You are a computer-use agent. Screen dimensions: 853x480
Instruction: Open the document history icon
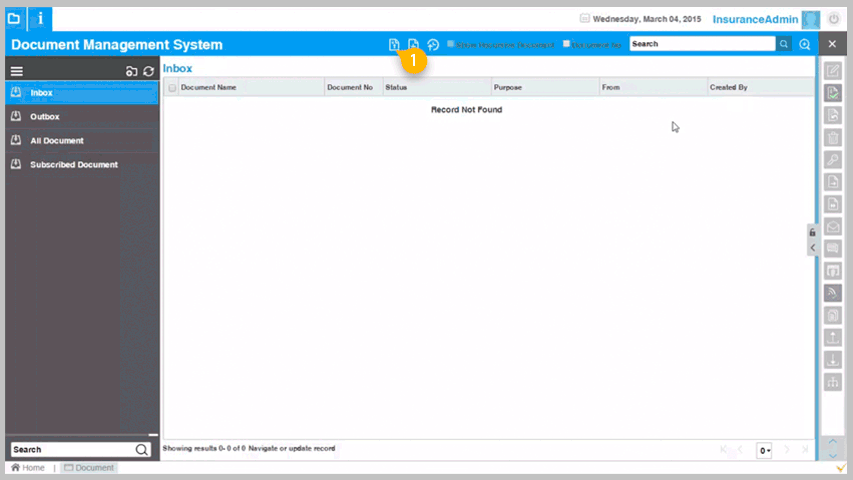click(x=433, y=45)
